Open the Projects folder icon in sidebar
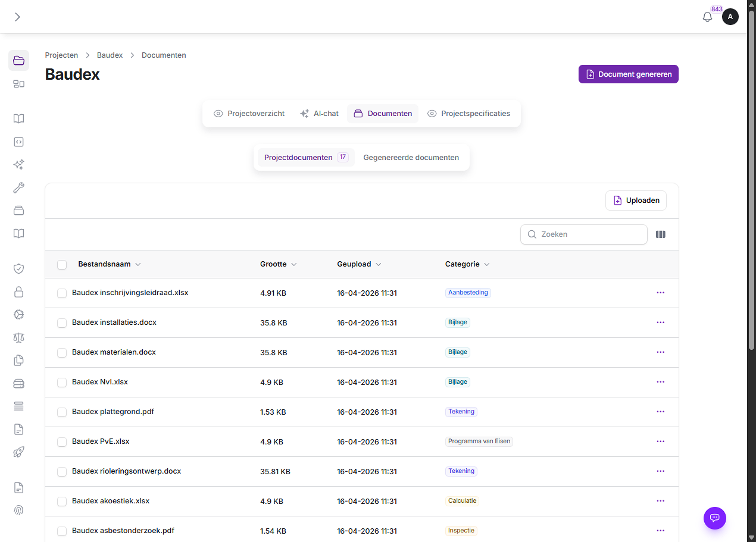This screenshot has width=756, height=542. pos(18,60)
